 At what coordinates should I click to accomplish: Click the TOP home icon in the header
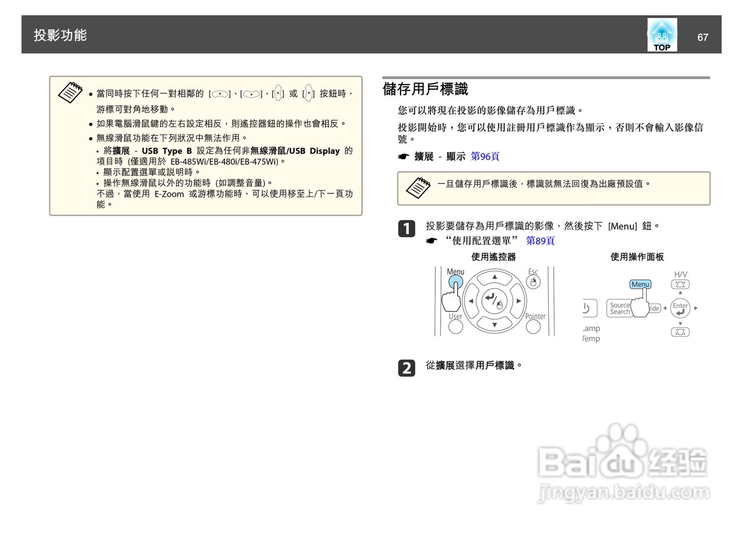[661, 34]
